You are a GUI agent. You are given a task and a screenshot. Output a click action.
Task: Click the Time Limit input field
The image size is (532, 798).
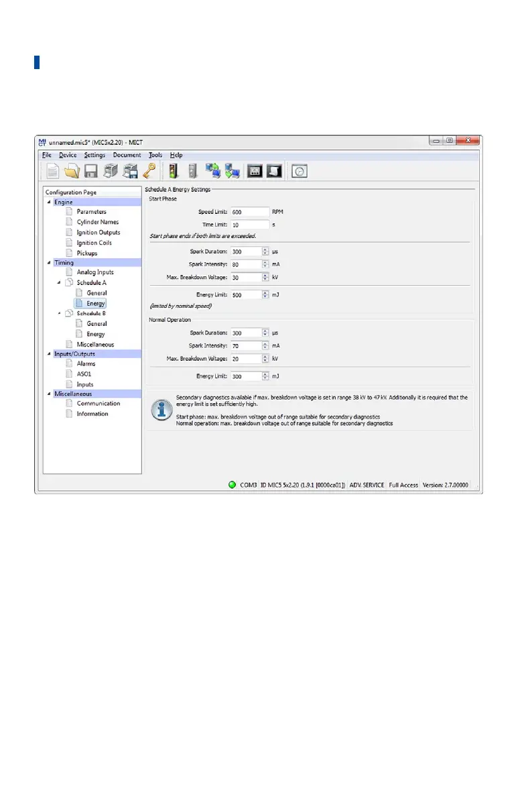[250, 225]
